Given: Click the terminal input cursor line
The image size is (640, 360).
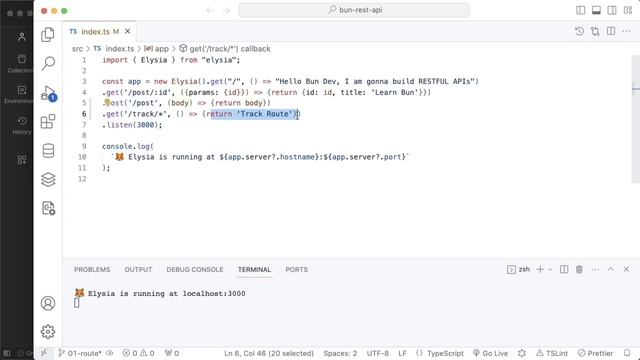Looking at the screenshot, I should click(77, 303).
